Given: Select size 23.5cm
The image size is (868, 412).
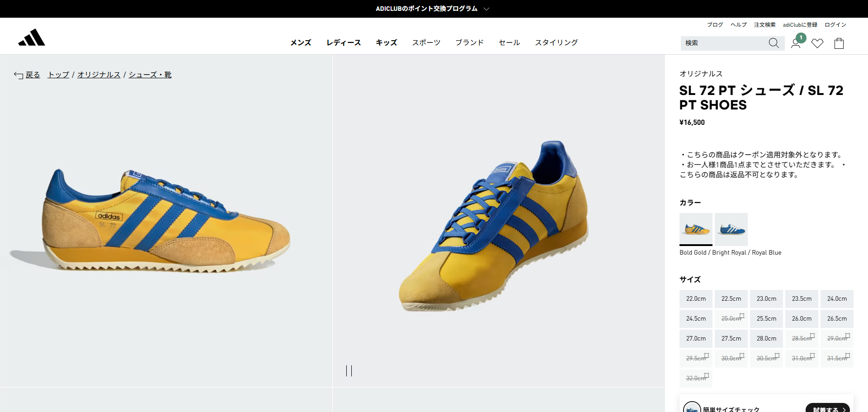Looking at the screenshot, I should (x=802, y=299).
